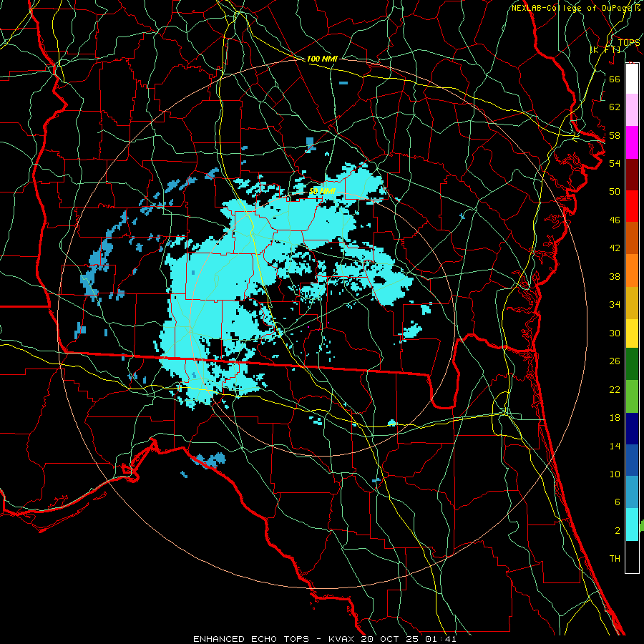Click the legend value '42'
The image size is (644, 644).
pos(615,248)
